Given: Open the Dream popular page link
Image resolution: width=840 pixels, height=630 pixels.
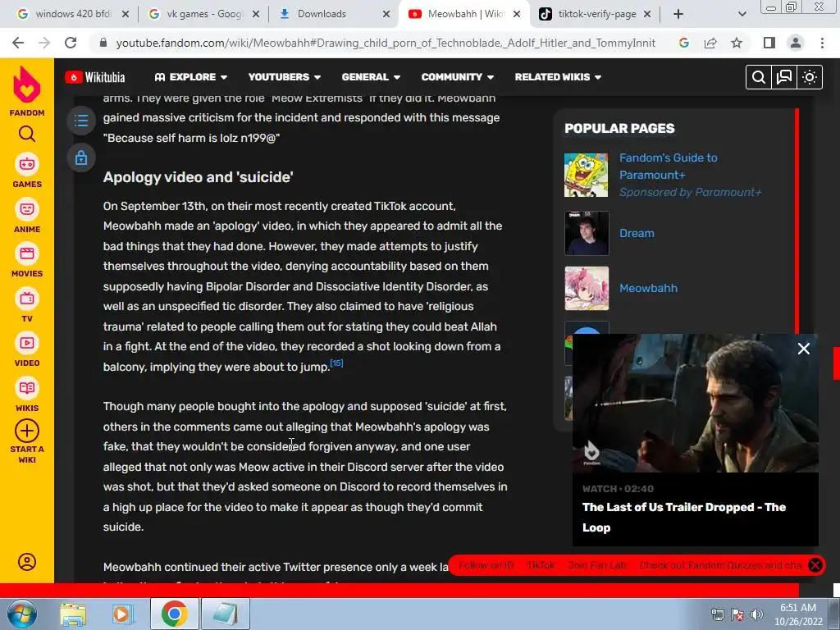Looking at the screenshot, I should (x=637, y=233).
